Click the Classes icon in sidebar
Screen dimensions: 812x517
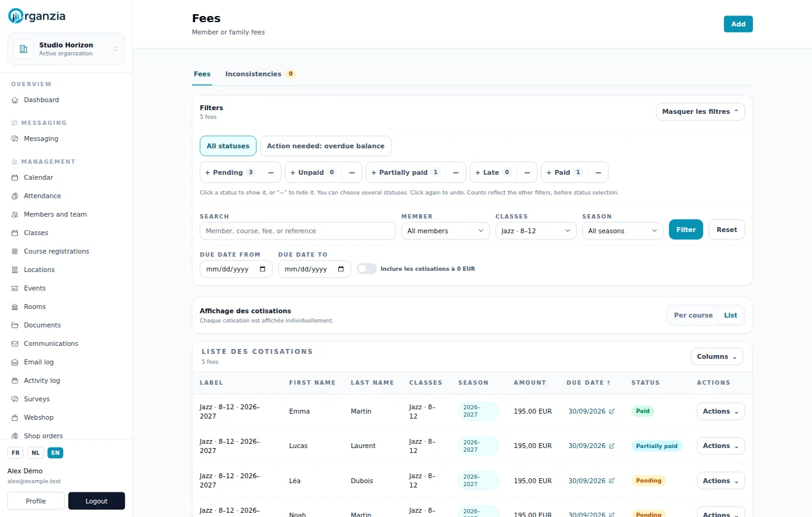tap(15, 233)
